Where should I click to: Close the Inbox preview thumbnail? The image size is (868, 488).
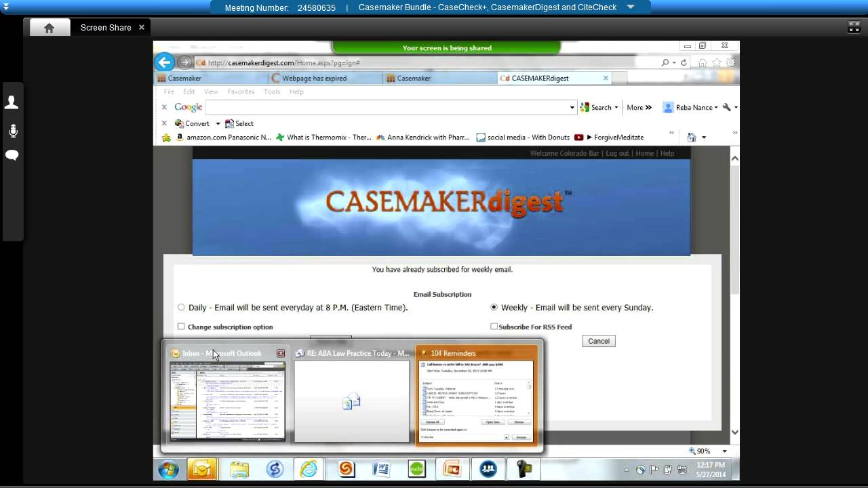coord(281,353)
